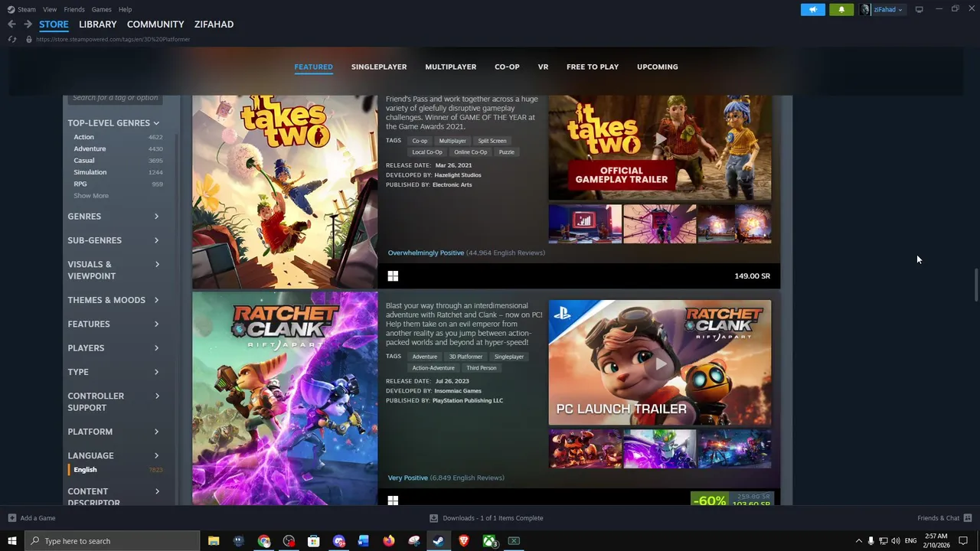
Task: Expand the SUB-GENRES filter section
Action: (x=113, y=240)
